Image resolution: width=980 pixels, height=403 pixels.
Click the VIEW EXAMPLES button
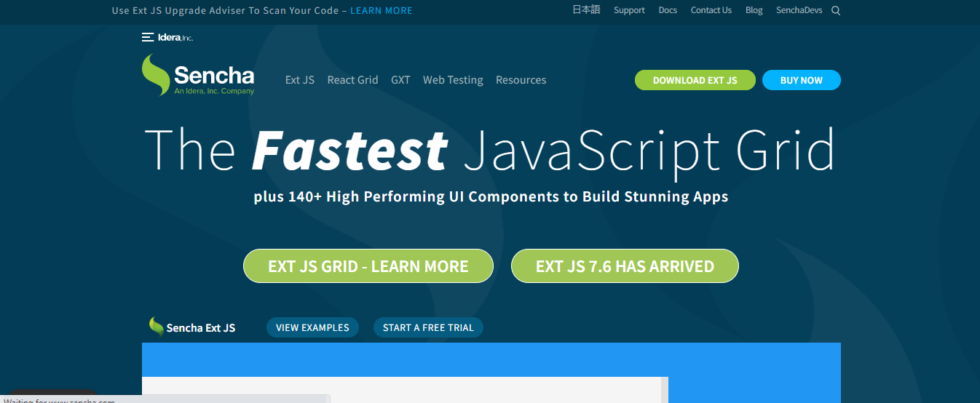coord(312,327)
